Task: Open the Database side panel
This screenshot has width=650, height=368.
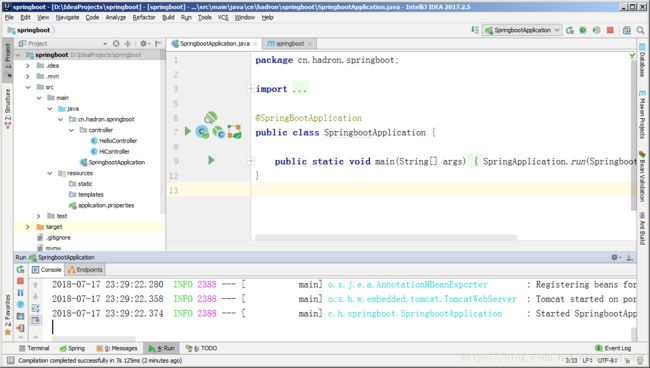Action: tap(642, 61)
